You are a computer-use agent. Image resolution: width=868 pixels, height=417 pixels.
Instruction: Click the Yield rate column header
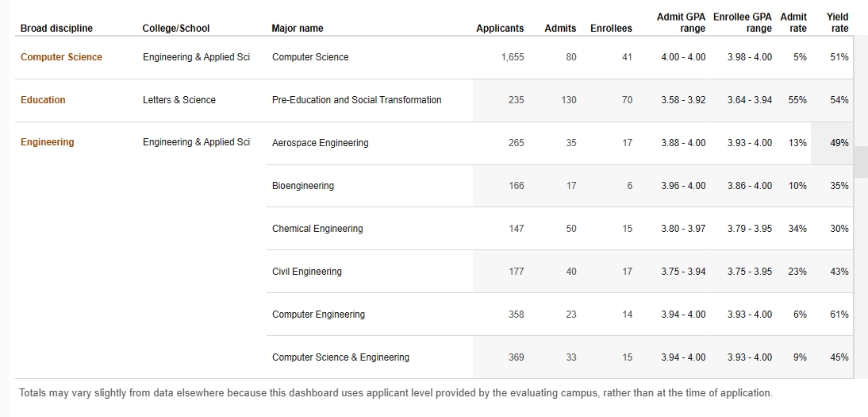(x=837, y=22)
